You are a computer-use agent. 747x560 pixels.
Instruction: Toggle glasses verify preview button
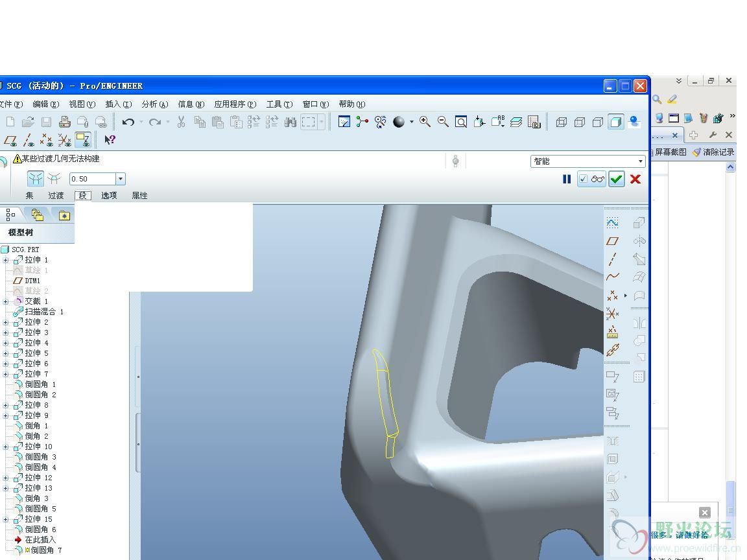597,179
